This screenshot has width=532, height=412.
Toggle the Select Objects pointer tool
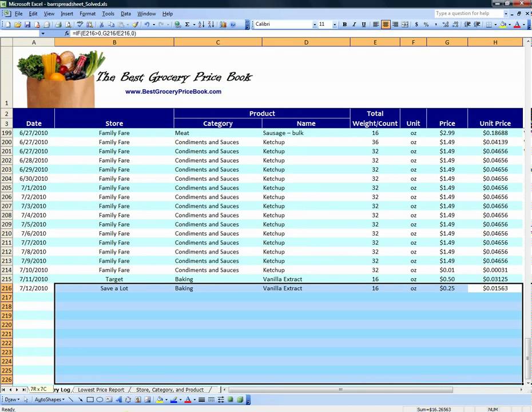point(26,400)
